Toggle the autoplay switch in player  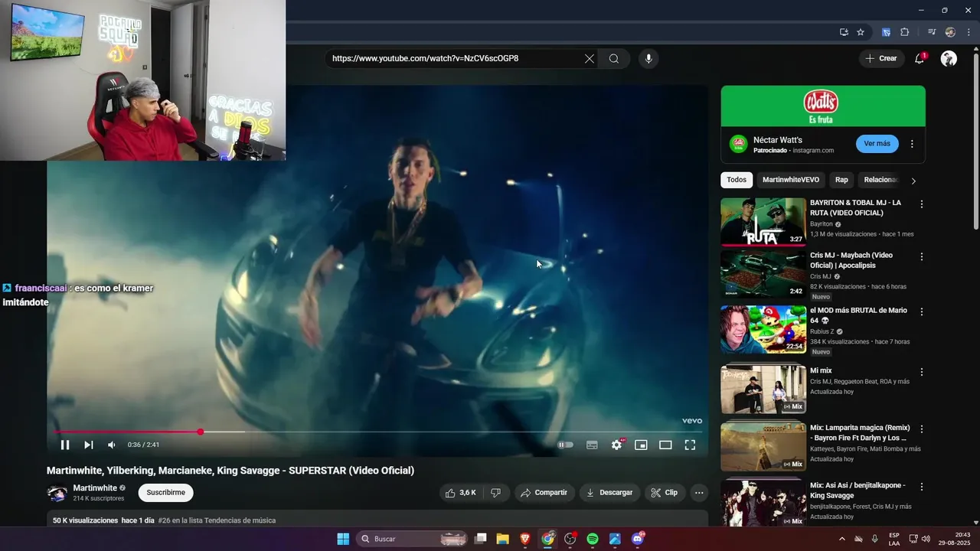[565, 445]
